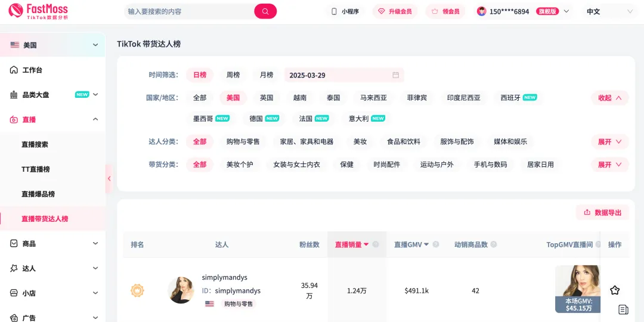Open simplymandys creator avatar
The image size is (644, 322).
181,290
